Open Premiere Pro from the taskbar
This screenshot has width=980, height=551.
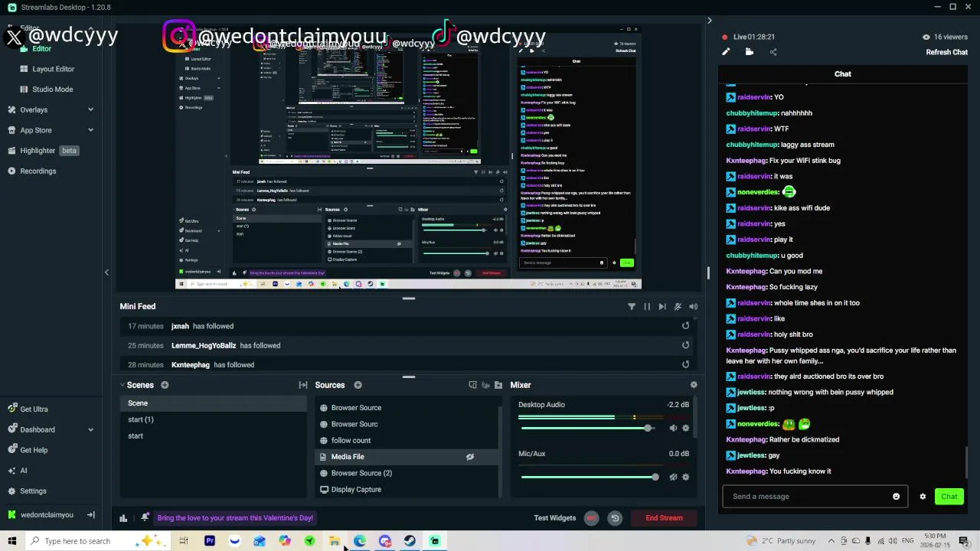point(210,541)
